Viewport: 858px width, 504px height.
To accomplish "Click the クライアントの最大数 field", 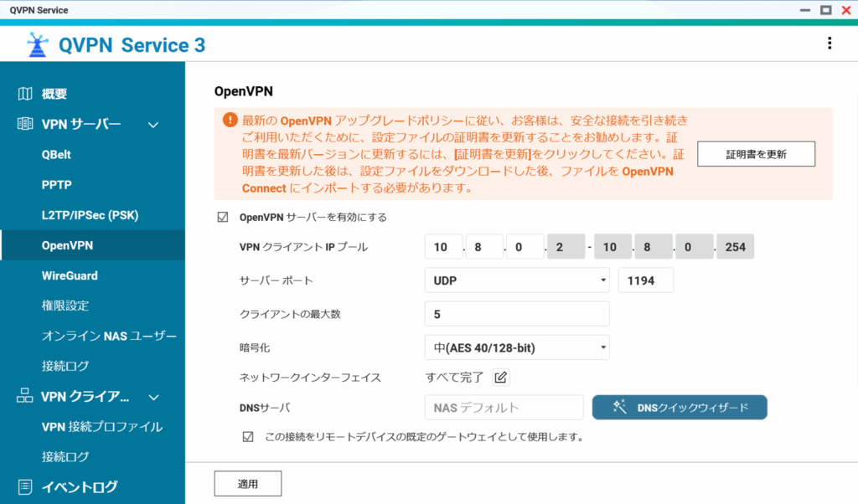I will [517, 314].
